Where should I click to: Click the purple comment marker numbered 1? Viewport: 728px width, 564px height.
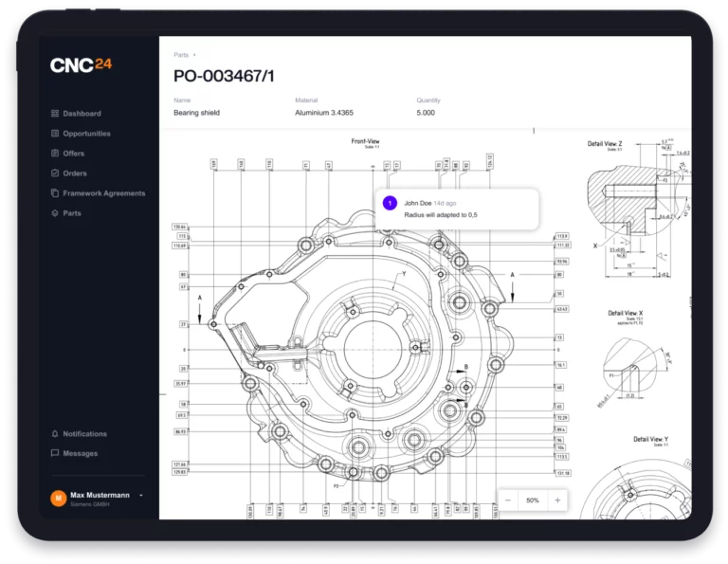(389, 203)
